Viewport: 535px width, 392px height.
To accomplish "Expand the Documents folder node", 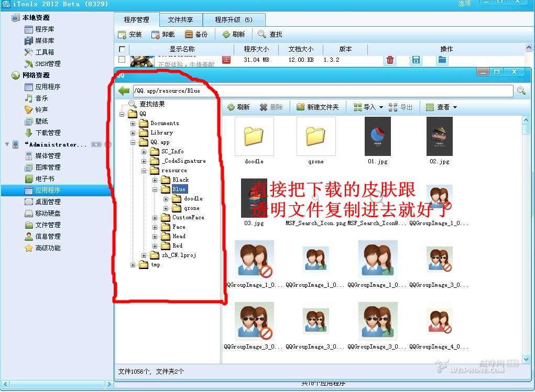I will point(133,124).
